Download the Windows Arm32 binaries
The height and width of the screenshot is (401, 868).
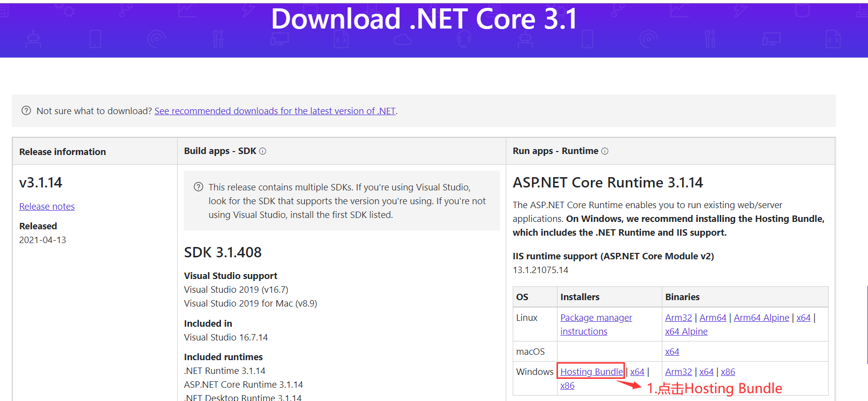(679, 372)
